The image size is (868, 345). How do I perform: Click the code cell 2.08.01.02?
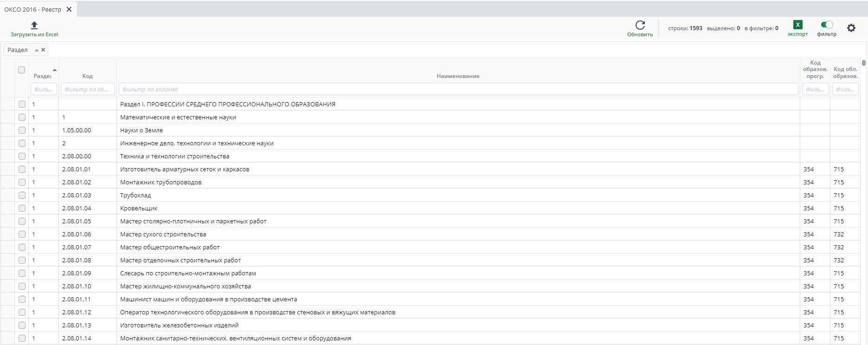pos(77,182)
